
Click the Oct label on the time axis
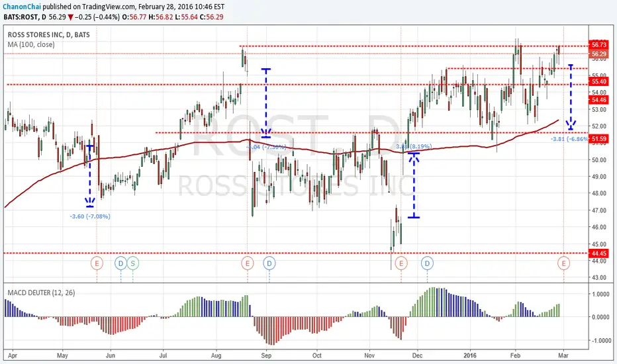(x=316, y=355)
